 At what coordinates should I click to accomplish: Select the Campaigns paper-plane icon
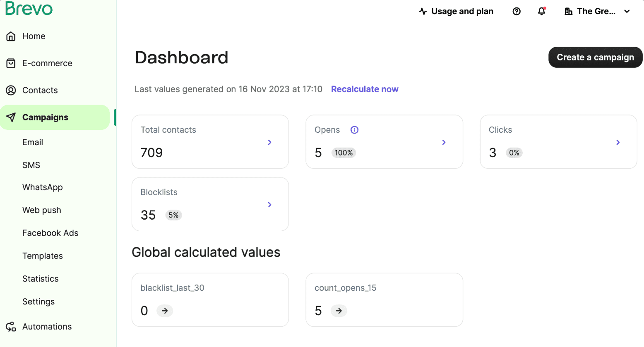[x=11, y=117]
